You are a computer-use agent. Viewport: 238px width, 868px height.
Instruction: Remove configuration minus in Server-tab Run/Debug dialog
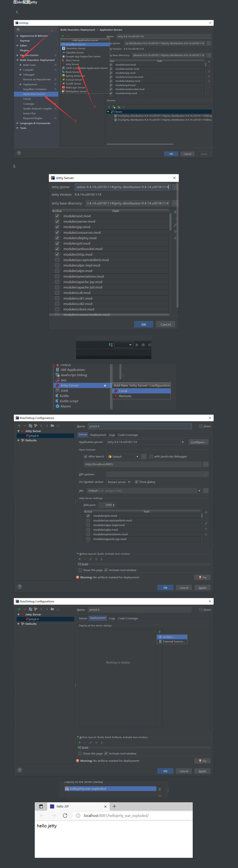click(25, 426)
